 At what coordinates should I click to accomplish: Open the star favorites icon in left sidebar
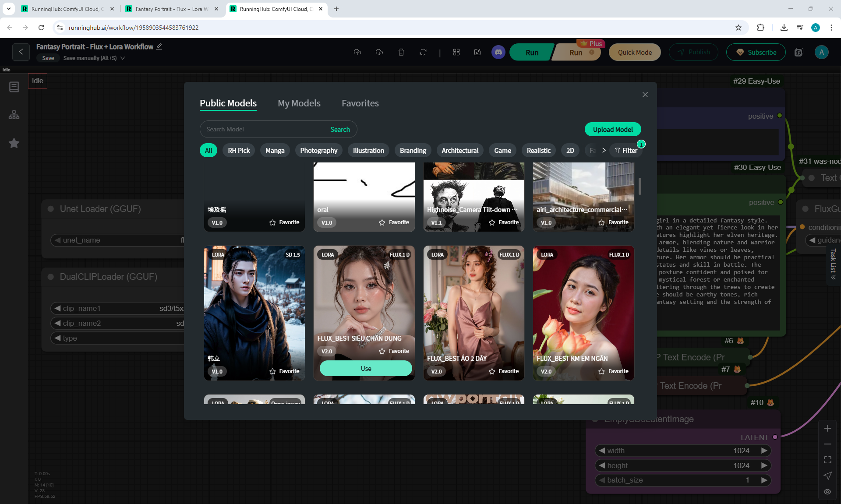(x=14, y=143)
